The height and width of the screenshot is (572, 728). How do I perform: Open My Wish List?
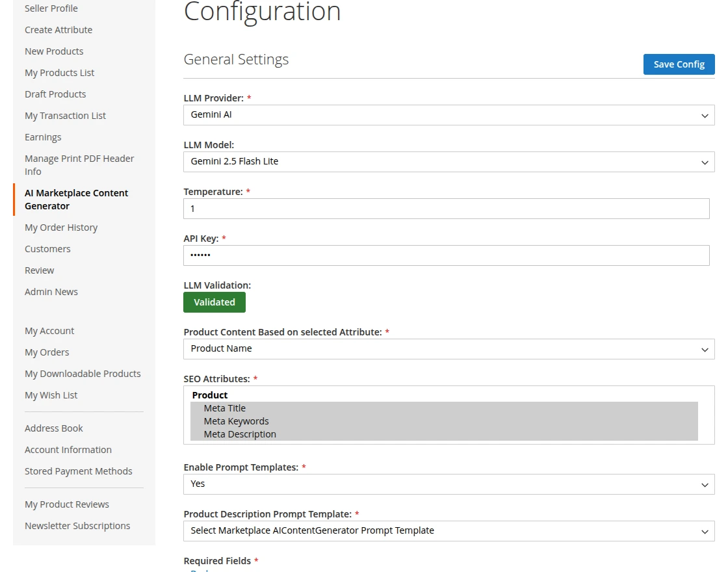click(51, 395)
